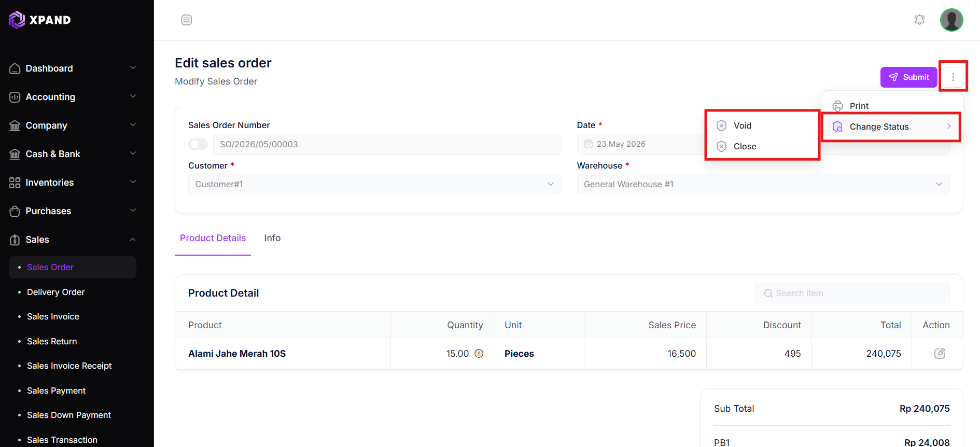Image resolution: width=980 pixels, height=447 pixels.
Task: Toggle the Sales Order Number auto-number switch
Action: pyautogui.click(x=198, y=144)
